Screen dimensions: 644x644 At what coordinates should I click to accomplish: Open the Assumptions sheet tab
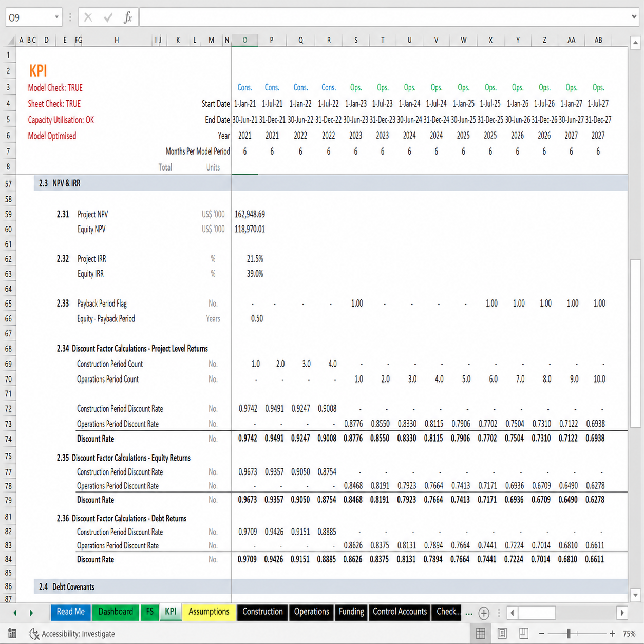[x=209, y=612]
